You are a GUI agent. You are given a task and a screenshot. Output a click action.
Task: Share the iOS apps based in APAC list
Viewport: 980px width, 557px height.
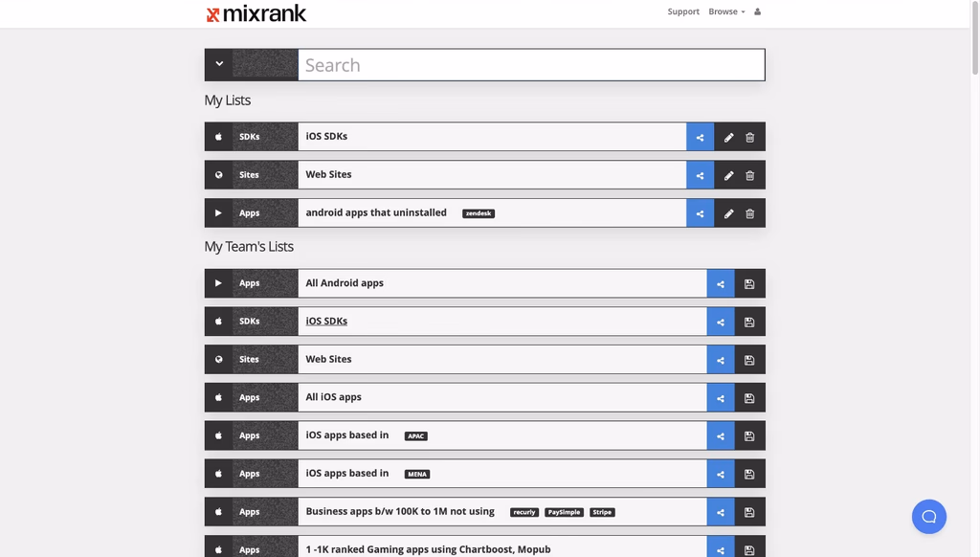click(x=721, y=436)
